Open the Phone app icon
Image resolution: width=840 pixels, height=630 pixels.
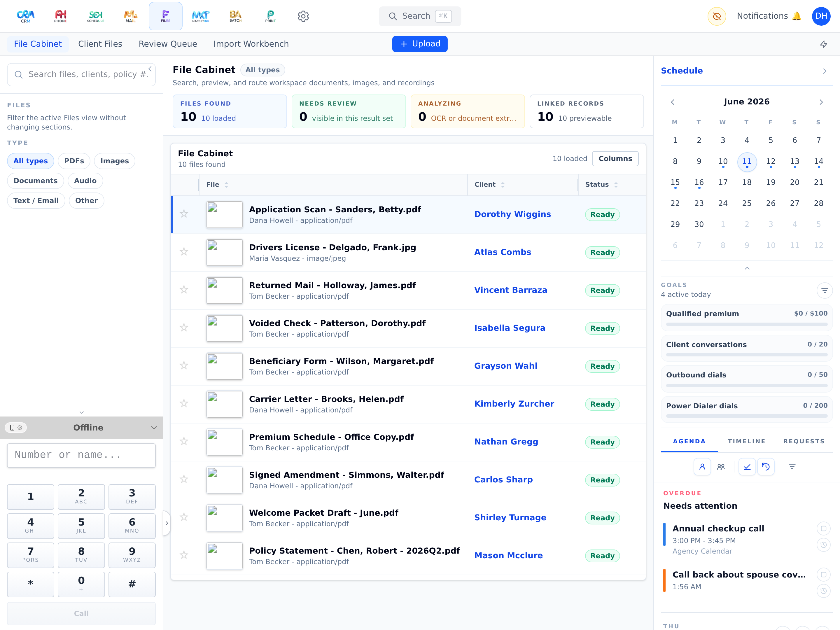coord(61,16)
